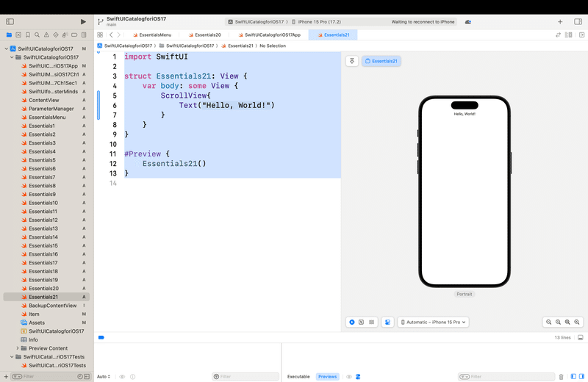
Task: Zoom in the preview canvas
Action: pos(577,322)
